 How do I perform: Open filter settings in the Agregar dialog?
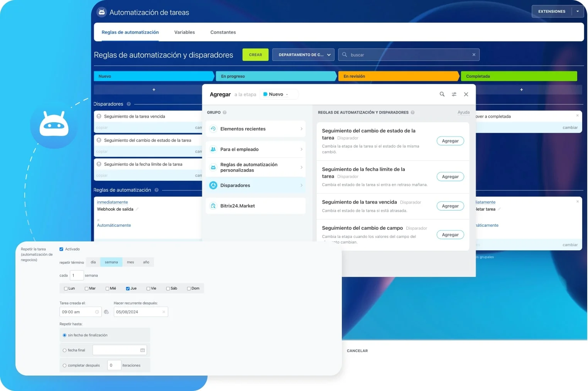pos(454,94)
